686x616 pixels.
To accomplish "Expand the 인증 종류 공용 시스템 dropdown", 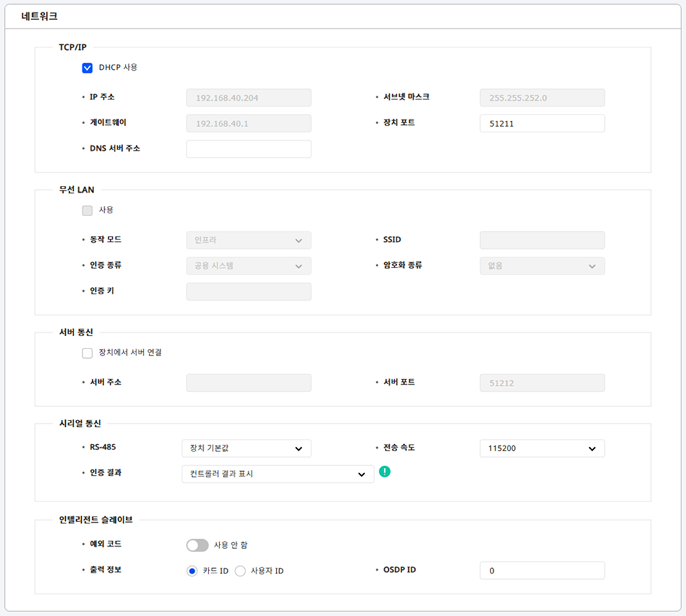I will point(248,265).
